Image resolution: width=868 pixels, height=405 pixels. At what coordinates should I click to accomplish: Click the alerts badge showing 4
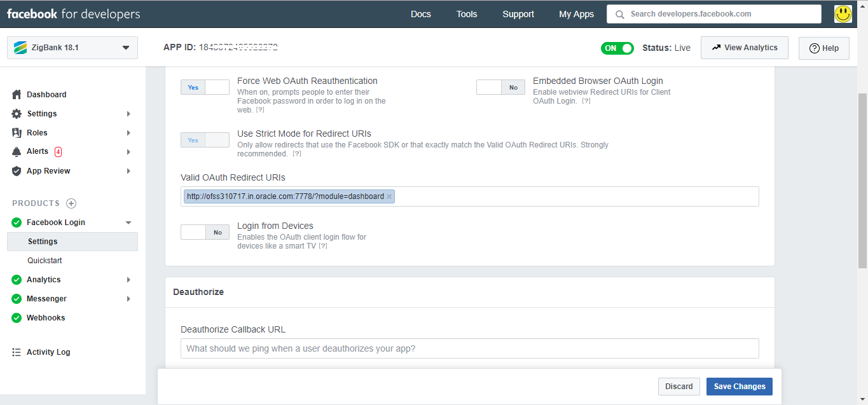point(58,152)
